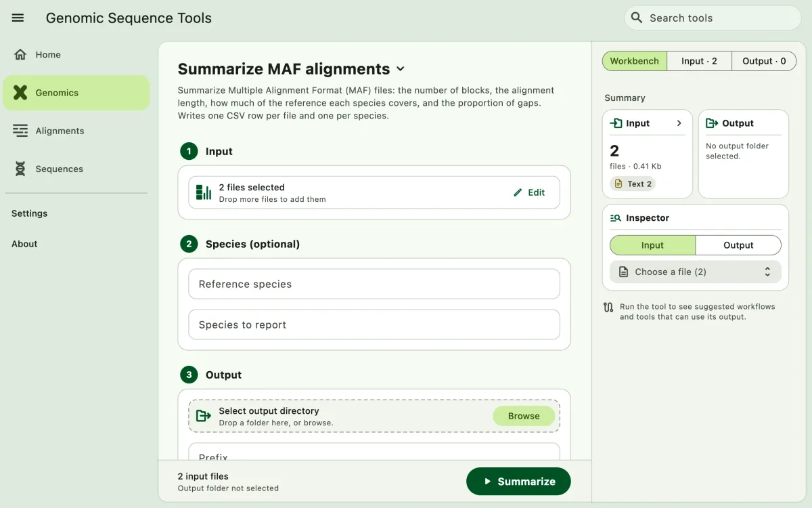
Task: Select Sequences in sidebar
Action: pyautogui.click(x=76, y=169)
